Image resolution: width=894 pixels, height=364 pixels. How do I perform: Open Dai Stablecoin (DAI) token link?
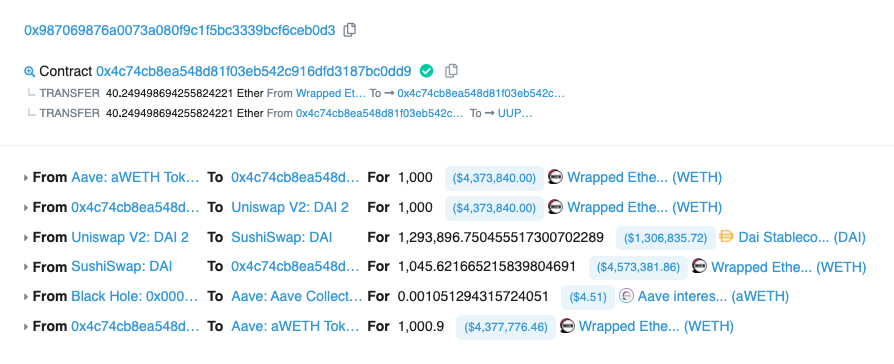(802, 237)
